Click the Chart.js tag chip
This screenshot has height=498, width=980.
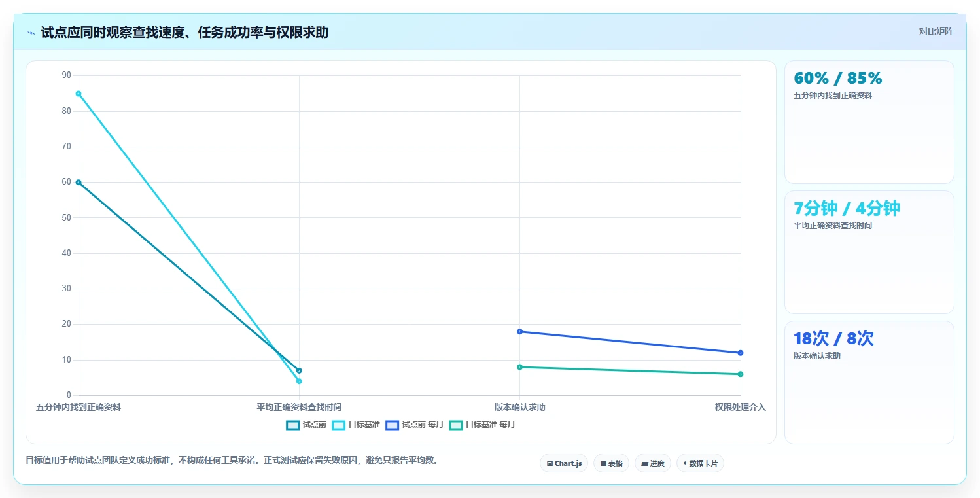(564, 463)
